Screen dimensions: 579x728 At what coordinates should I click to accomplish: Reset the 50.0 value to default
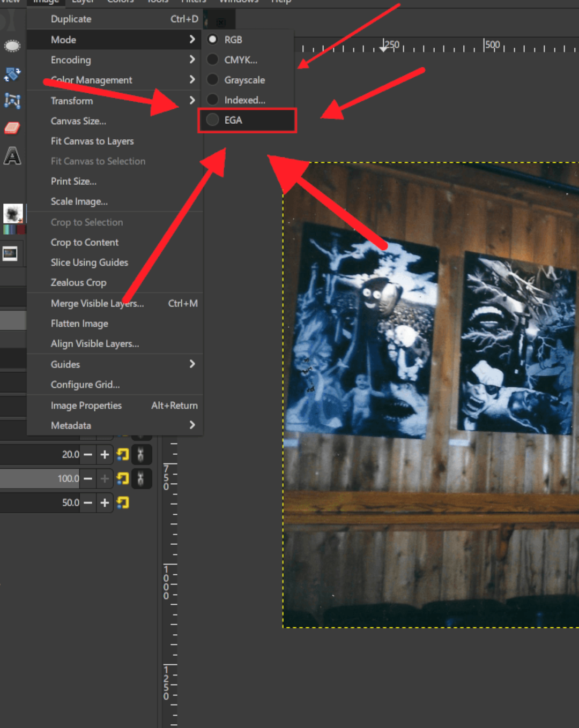pyautogui.click(x=123, y=502)
